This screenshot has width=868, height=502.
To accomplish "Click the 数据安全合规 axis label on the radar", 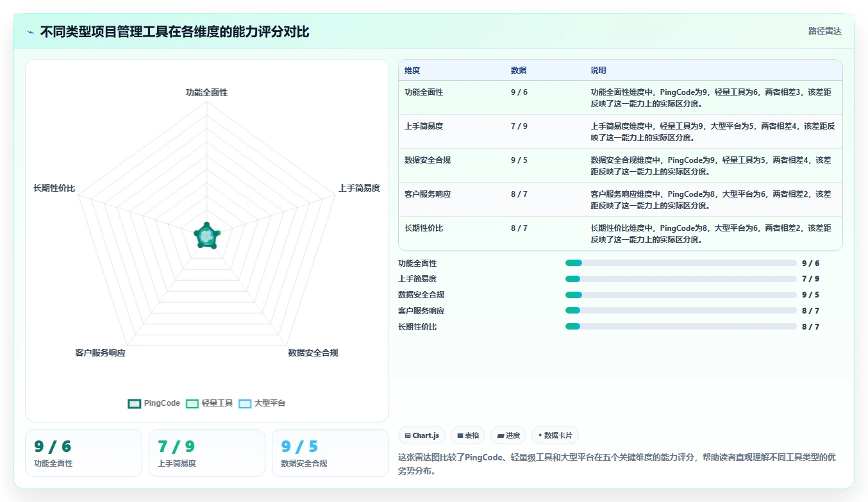I will tap(313, 353).
